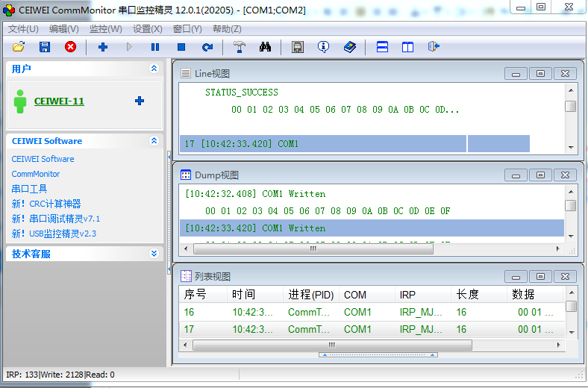Screen dimensions: 588x388
Task: Click the blue refresh arrow toolbar icon
Action: pyautogui.click(x=207, y=47)
